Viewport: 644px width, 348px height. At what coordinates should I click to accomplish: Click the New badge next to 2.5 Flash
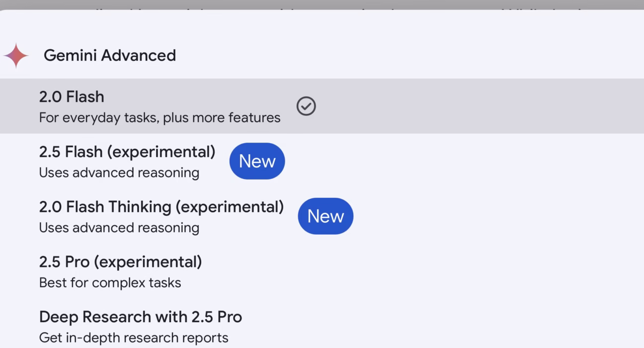pos(257,161)
